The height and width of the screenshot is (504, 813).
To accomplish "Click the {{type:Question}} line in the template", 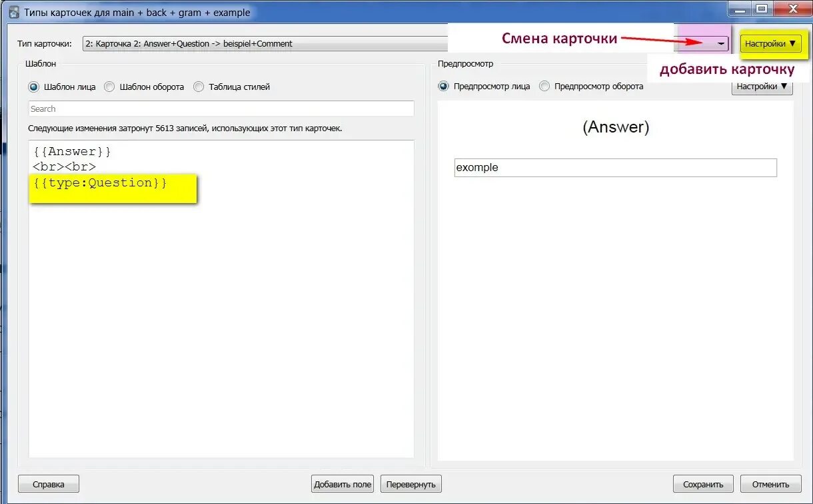I will click(x=100, y=183).
